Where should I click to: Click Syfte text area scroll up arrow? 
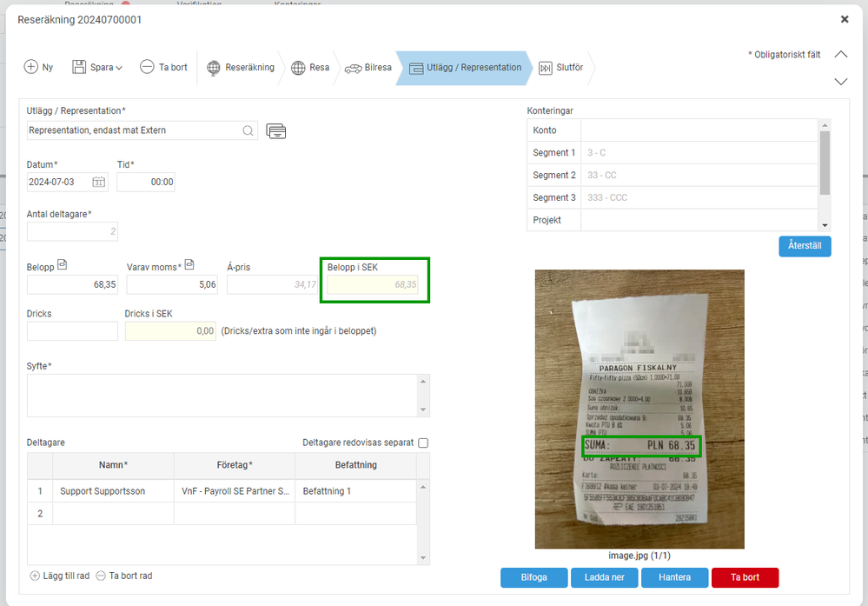click(x=423, y=381)
